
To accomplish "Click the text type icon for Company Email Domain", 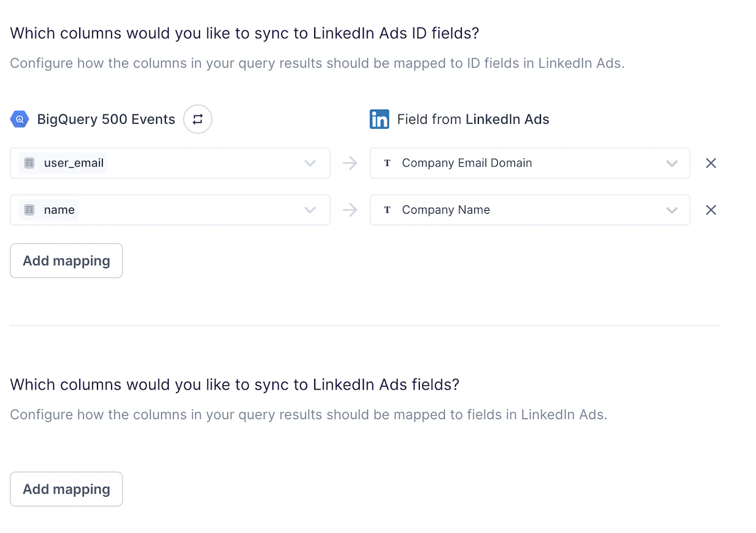I will (387, 163).
